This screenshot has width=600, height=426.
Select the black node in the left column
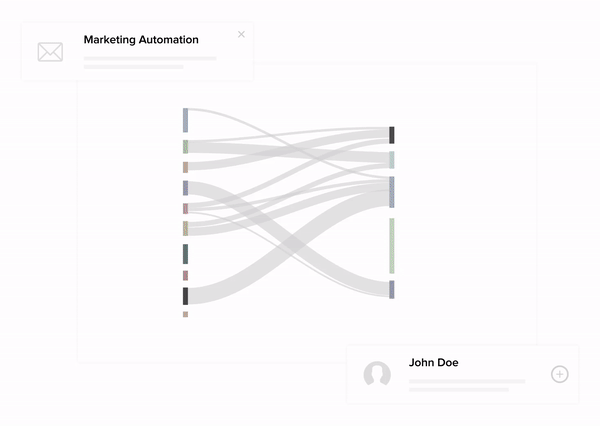coord(185,296)
